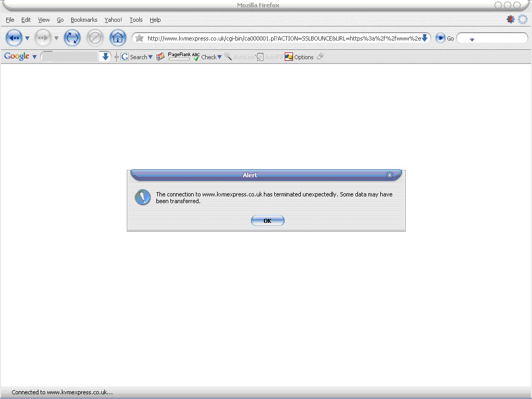Viewport: 532px width, 399px height.
Task: Click the Forward navigation arrow button
Action: click(x=43, y=38)
